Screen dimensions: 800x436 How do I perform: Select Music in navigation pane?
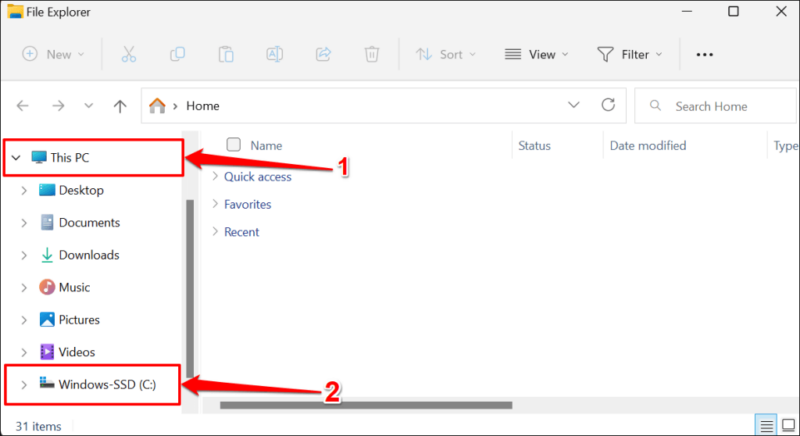click(x=64, y=288)
